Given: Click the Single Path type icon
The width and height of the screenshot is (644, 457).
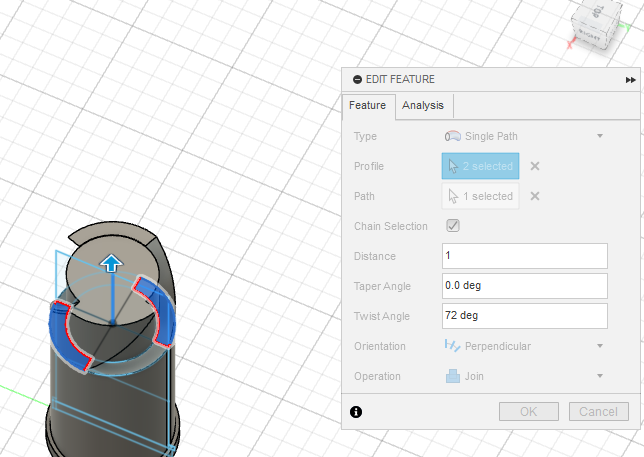Looking at the screenshot, I should pos(453,136).
